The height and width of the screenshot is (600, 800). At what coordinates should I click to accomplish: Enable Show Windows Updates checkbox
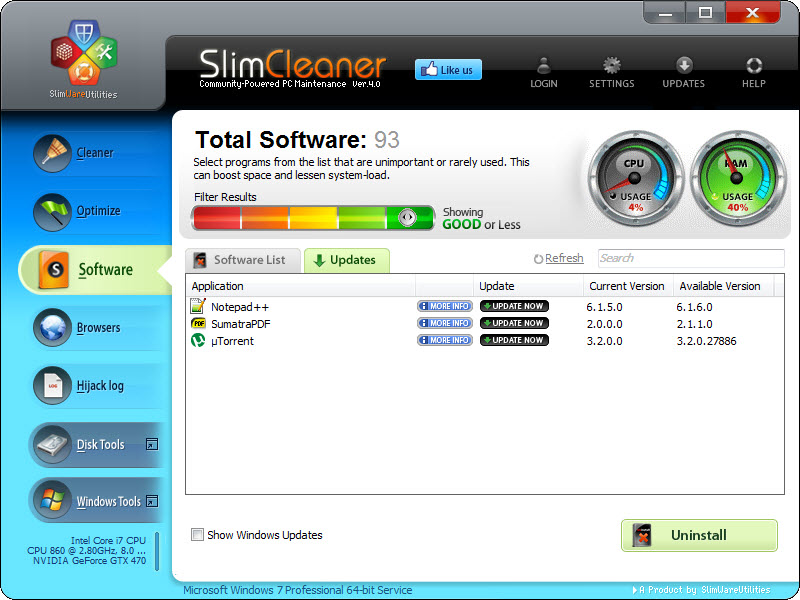tap(197, 535)
